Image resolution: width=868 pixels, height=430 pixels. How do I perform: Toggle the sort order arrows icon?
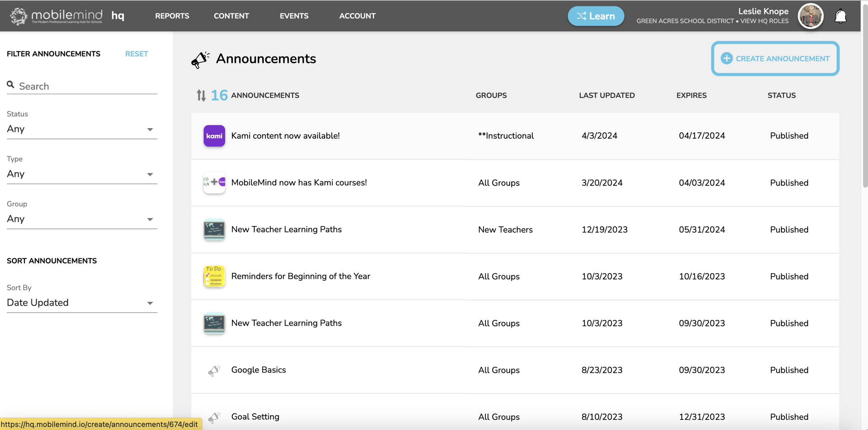pyautogui.click(x=201, y=96)
